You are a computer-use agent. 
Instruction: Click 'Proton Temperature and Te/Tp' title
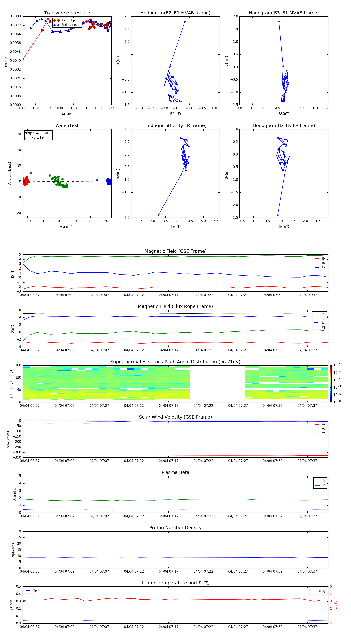point(175,583)
